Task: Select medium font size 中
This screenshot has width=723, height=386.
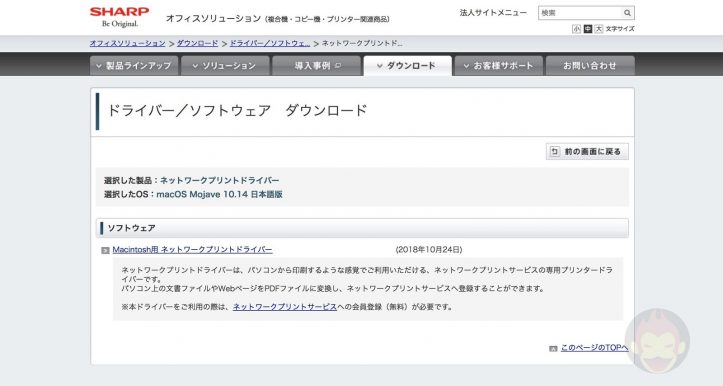Action: click(x=587, y=29)
